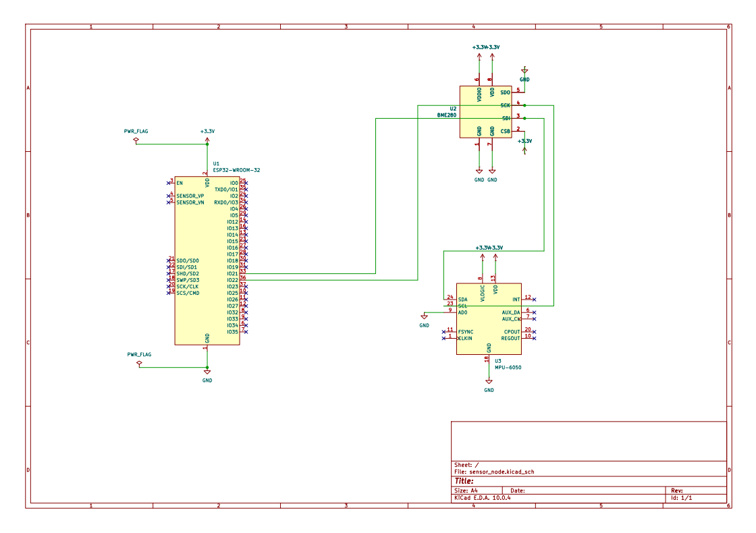Select junction dot on the BME280 SDI wire
Screen dimensions: 756x533
click(524, 119)
